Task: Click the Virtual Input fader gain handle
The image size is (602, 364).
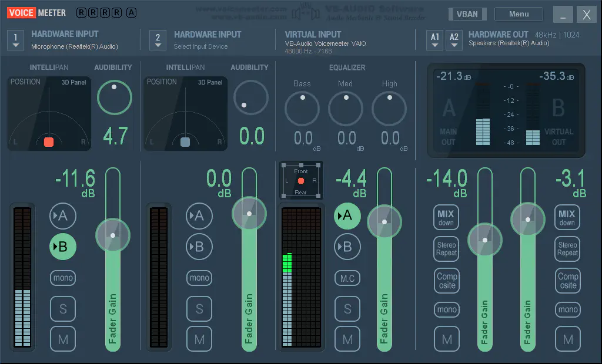Action: coord(384,222)
